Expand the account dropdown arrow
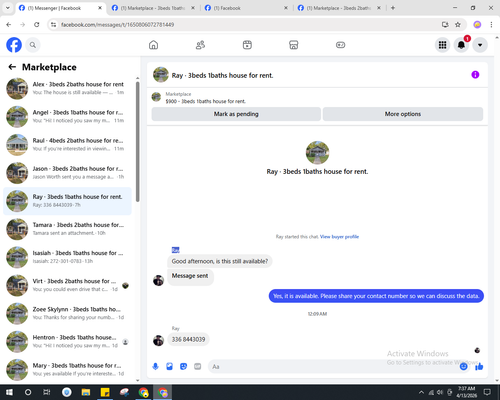This screenshot has width=500, height=400. (480, 45)
